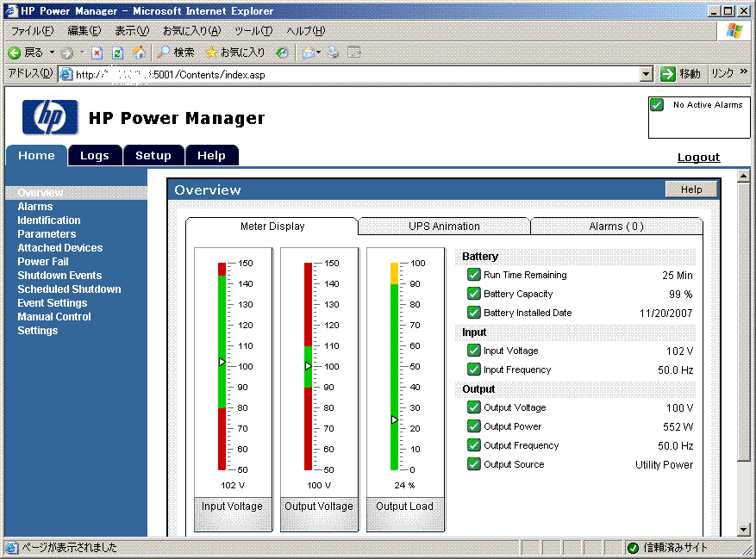756x559 pixels.
Task: Click the Output Power status check
Action: pos(473,426)
